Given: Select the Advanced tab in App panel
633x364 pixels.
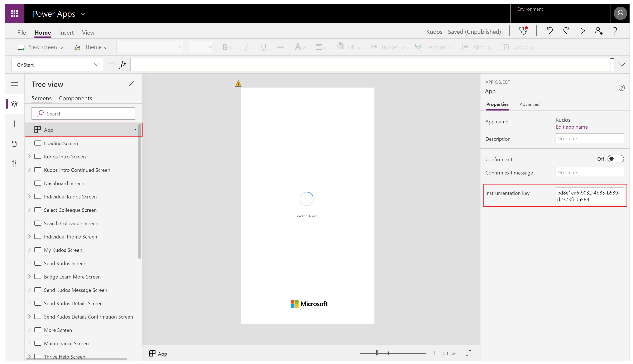Looking at the screenshot, I should point(529,104).
